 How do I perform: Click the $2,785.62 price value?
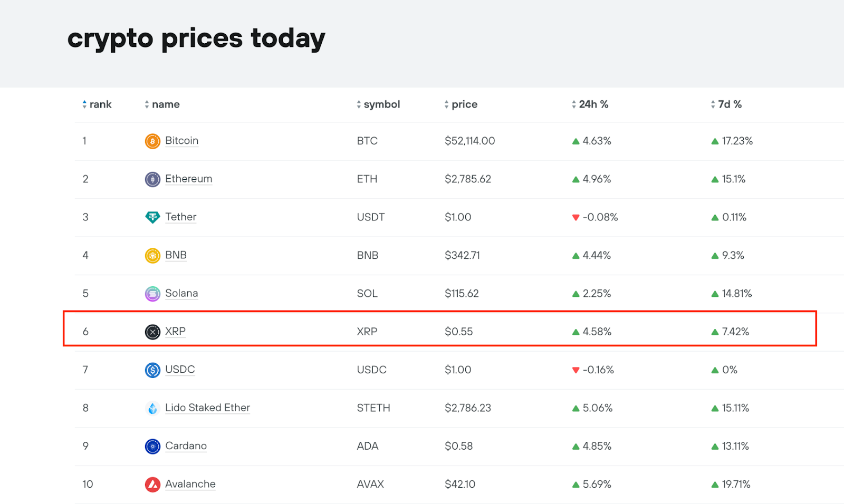click(x=468, y=179)
